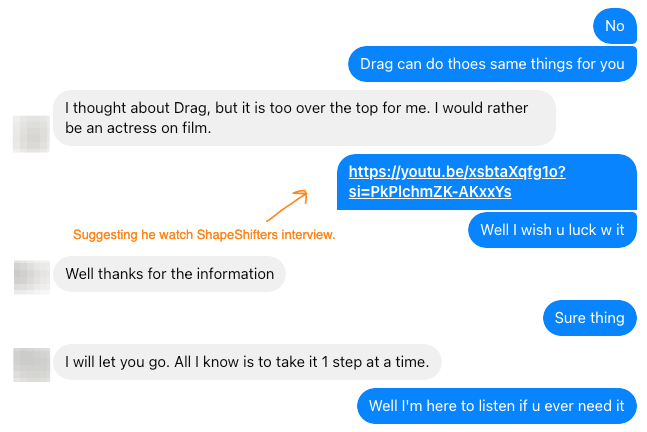
Task: Open avatar beside 'I thought about Drag' message
Action: click(x=31, y=134)
